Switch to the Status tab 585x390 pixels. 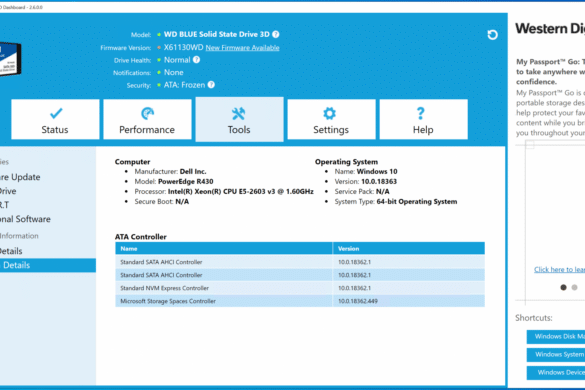click(55, 119)
